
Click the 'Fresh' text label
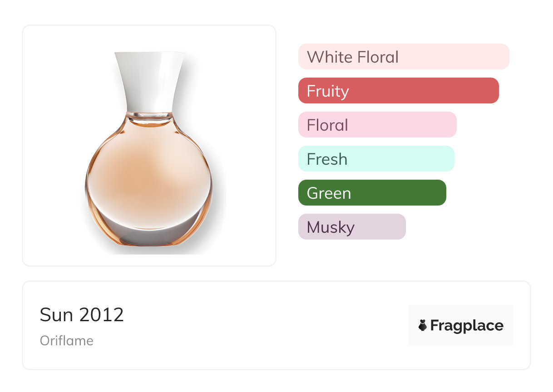(327, 159)
